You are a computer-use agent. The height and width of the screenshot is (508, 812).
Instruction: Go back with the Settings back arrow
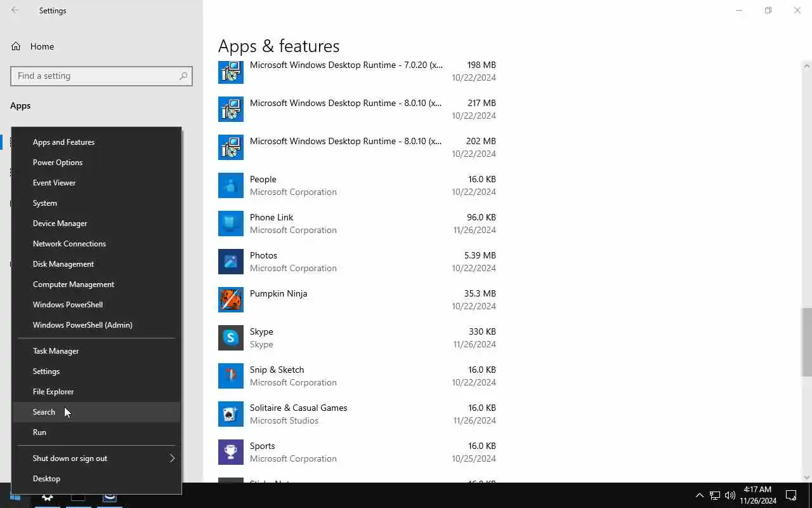[x=15, y=10]
